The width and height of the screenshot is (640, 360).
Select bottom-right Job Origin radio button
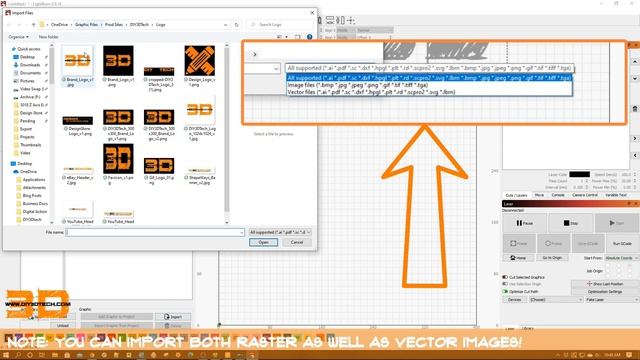pos(630,277)
